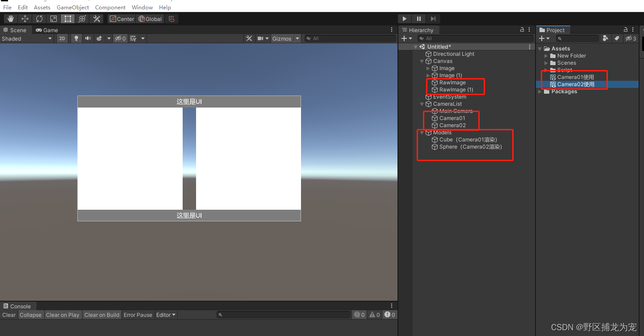This screenshot has width=644, height=336.
Task: Click Clear in the Console
Action: click(x=9, y=315)
